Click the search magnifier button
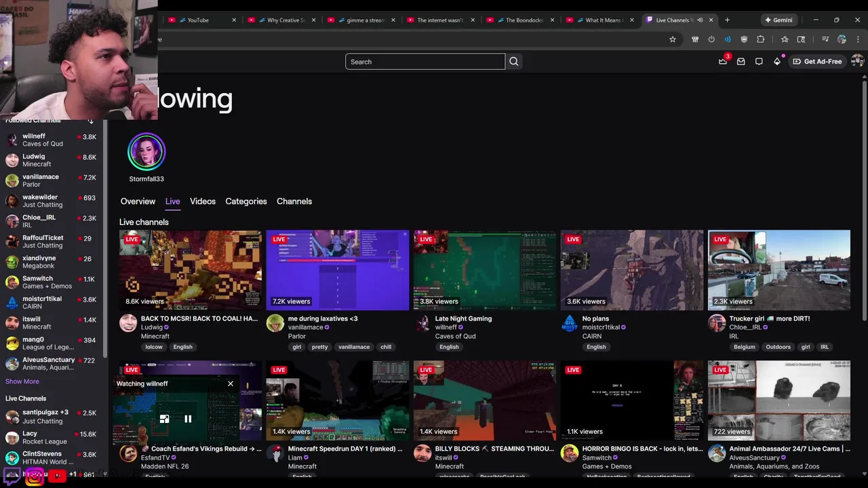This screenshot has height=488, width=868. click(514, 62)
